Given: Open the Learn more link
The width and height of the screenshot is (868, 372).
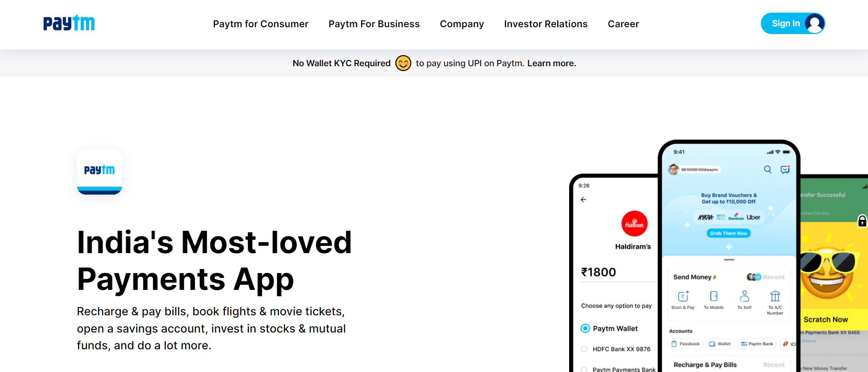Looking at the screenshot, I should [x=551, y=63].
